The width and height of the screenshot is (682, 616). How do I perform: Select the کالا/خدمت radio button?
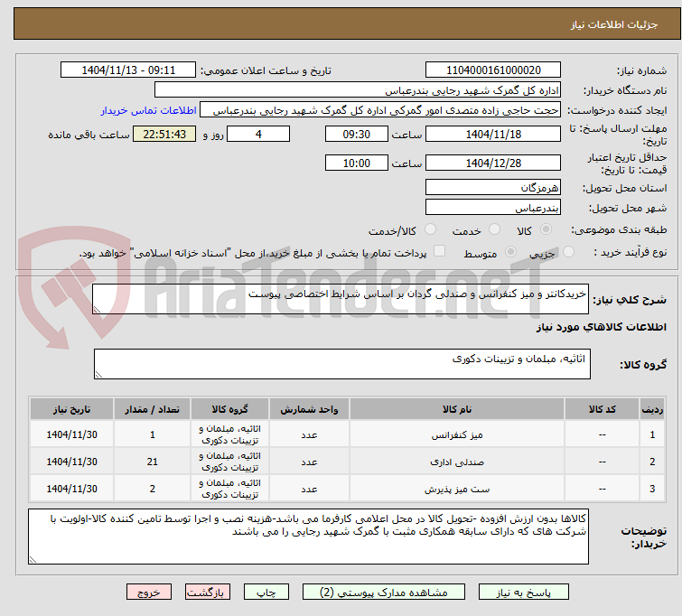[x=430, y=229]
